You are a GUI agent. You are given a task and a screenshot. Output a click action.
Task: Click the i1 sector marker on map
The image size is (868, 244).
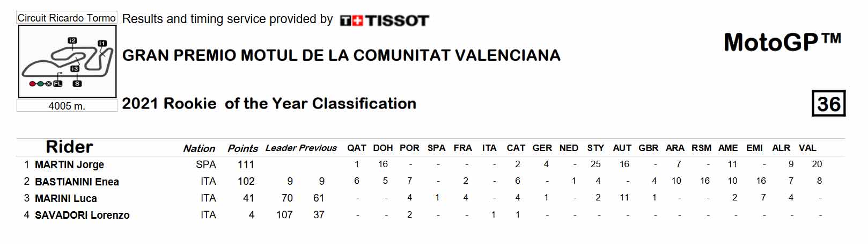click(102, 43)
